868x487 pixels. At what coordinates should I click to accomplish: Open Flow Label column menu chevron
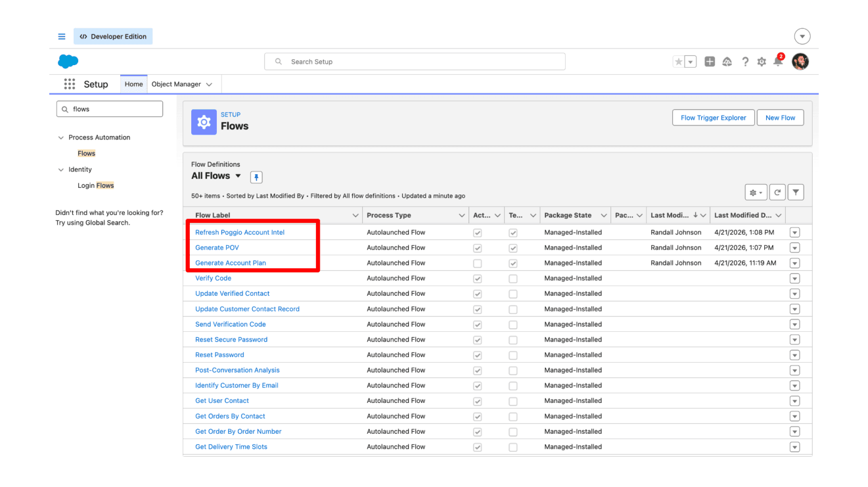click(355, 216)
